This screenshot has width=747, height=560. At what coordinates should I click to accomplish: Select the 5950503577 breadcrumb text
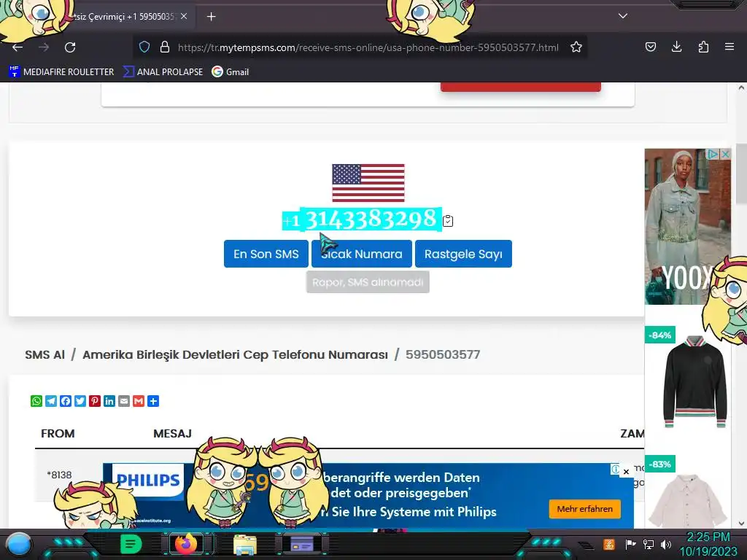(443, 355)
